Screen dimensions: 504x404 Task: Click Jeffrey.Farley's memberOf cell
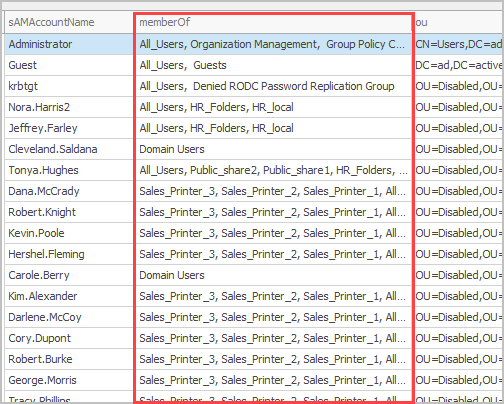point(273,128)
